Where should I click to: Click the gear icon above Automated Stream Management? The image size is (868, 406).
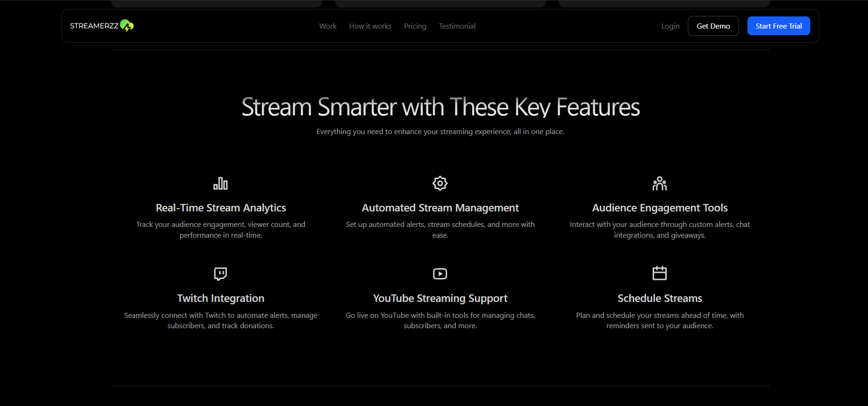(440, 183)
